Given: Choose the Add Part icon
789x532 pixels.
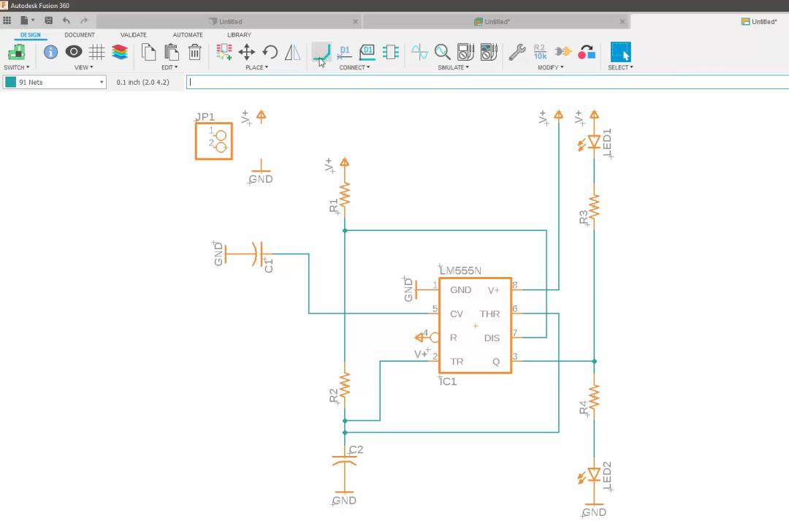Looking at the screenshot, I should [224, 52].
